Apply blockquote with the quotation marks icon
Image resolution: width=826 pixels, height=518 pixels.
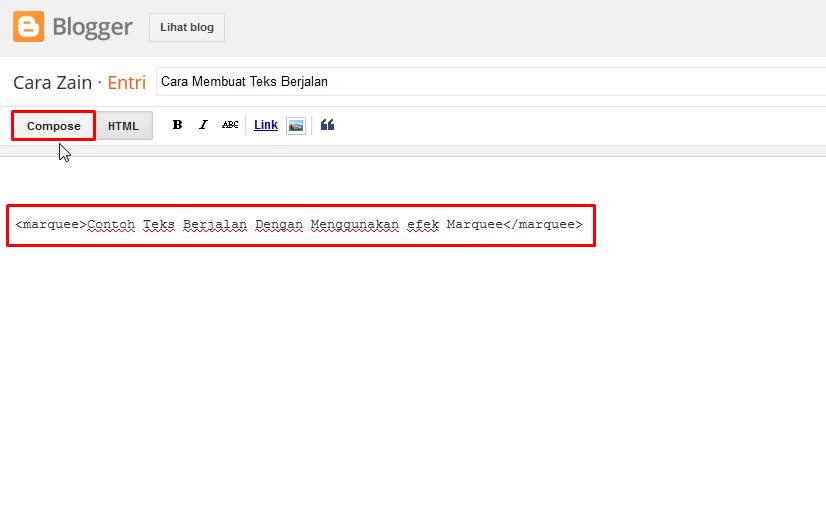point(327,125)
